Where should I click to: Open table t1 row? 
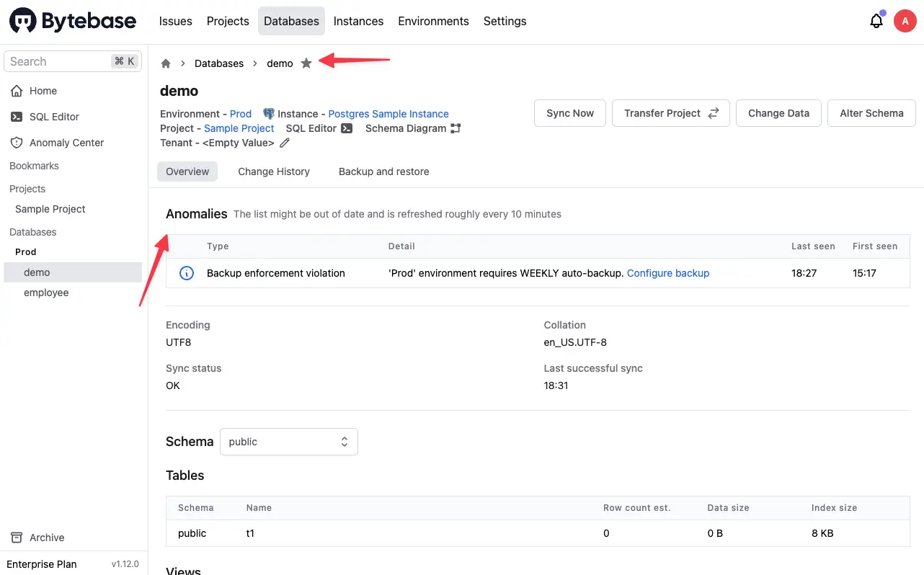click(x=538, y=533)
